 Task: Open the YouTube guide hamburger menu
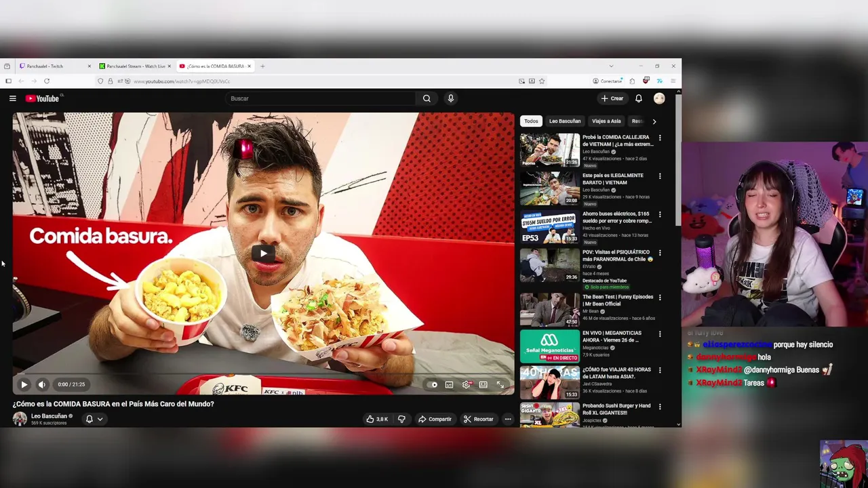(x=12, y=98)
